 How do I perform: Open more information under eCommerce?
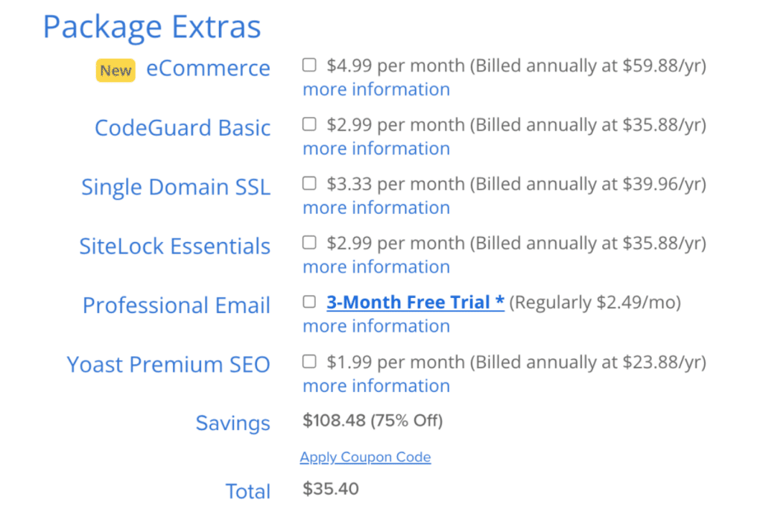point(376,89)
